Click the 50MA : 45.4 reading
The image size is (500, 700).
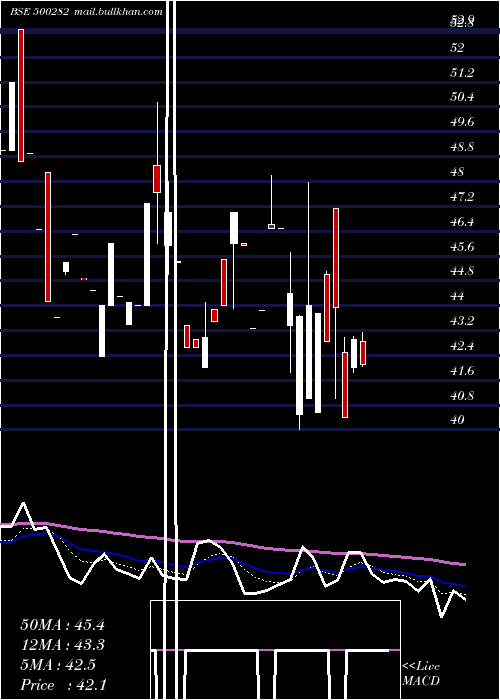pyautogui.click(x=62, y=625)
